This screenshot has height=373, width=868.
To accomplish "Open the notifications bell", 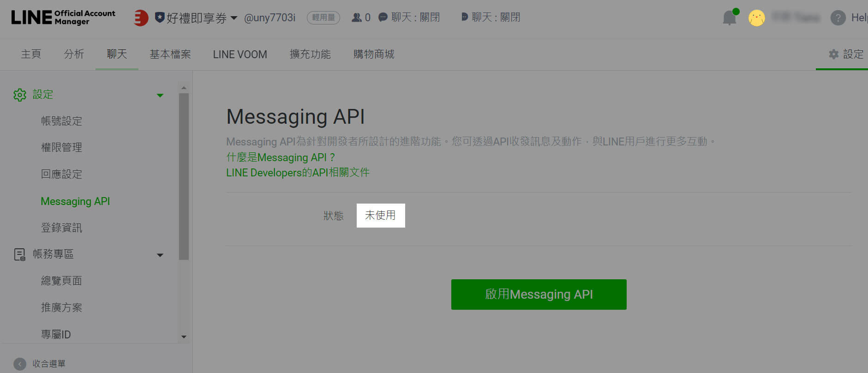I will click(x=730, y=18).
